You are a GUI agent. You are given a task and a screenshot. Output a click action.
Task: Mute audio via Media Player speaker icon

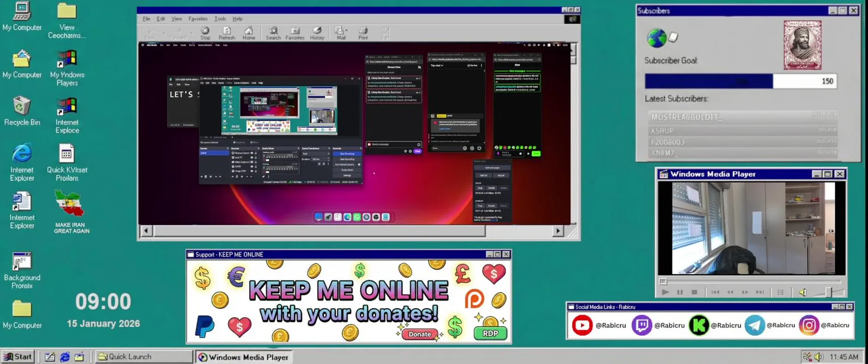[802, 292]
